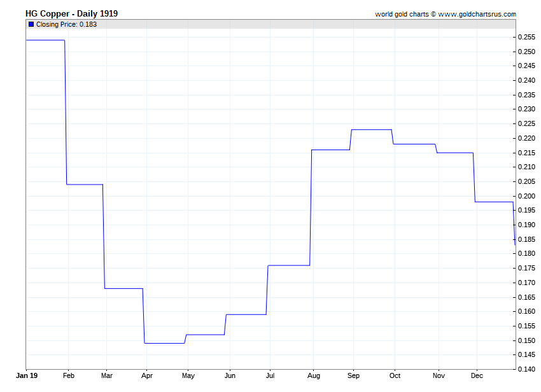
Task: Click the 'HG Copper - Daily 1919' chart title
Action: [x=71, y=13]
